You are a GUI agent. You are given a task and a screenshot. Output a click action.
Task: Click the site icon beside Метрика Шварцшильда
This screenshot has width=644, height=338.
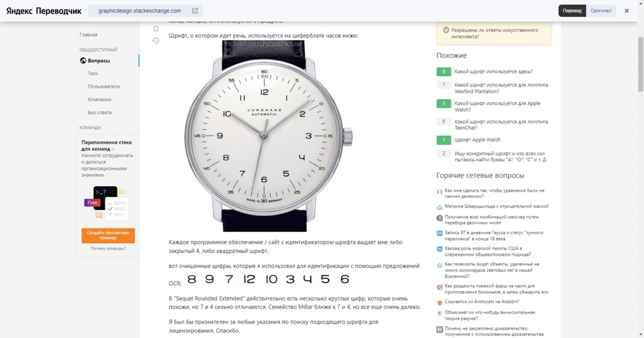pyautogui.click(x=439, y=207)
